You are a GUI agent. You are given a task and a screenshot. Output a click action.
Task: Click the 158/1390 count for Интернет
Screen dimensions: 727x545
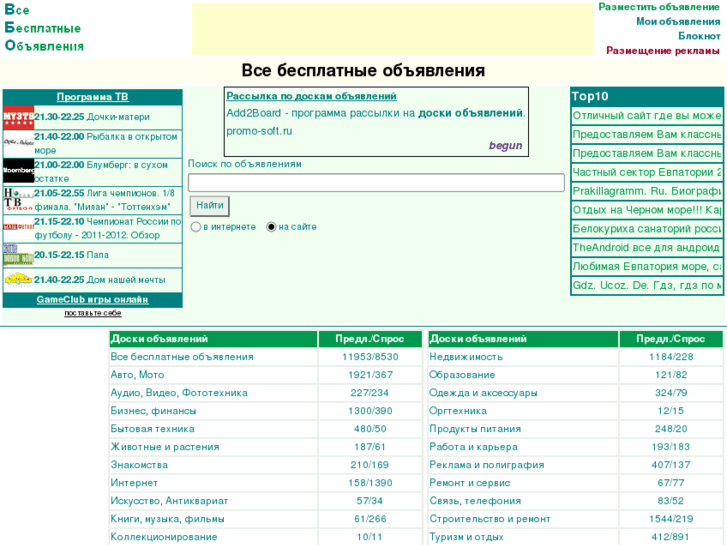click(x=370, y=483)
